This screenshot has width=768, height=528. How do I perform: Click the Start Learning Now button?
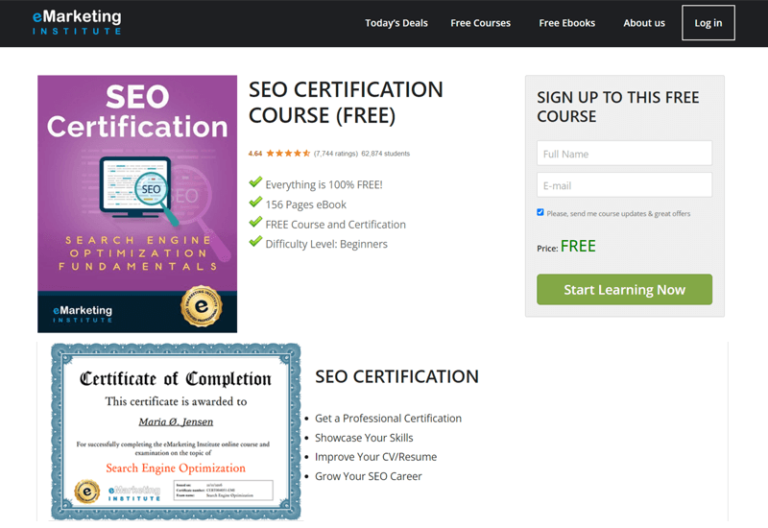pos(624,289)
